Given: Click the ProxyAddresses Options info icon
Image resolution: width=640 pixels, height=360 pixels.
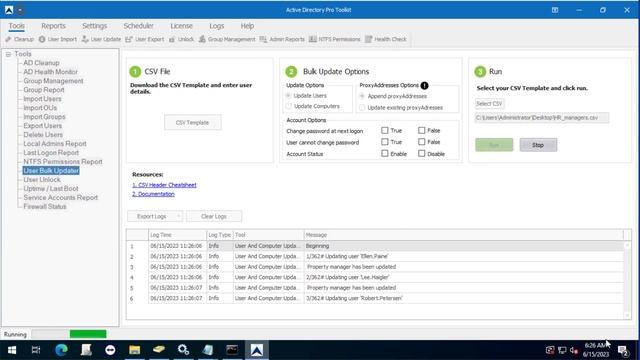Looking at the screenshot, I should coord(424,85).
